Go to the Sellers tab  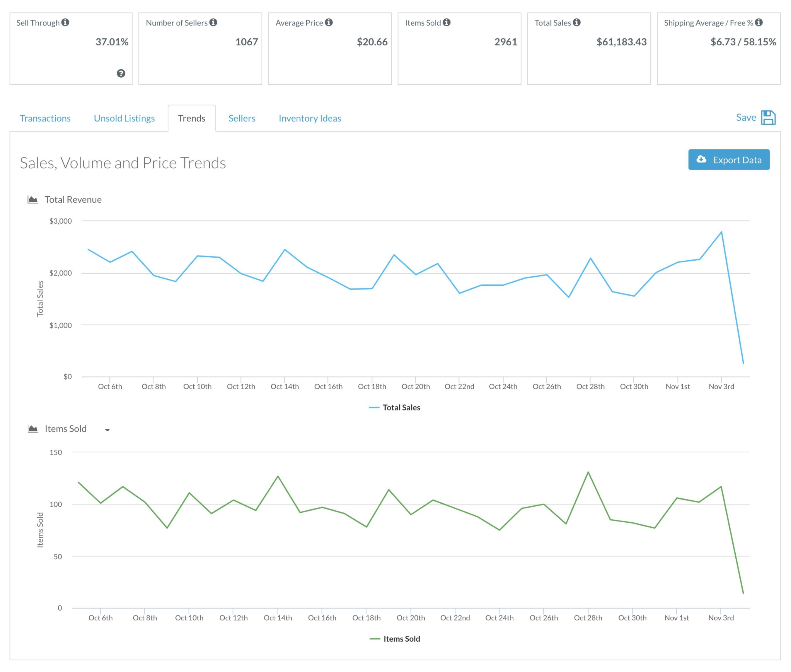pyautogui.click(x=242, y=119)
